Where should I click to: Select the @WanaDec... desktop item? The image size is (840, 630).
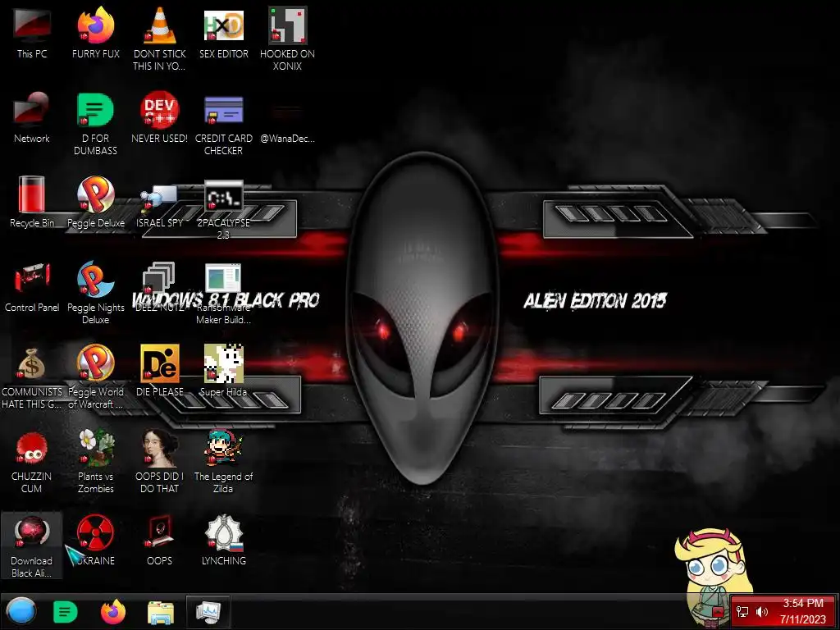click(x=287, y=125)
